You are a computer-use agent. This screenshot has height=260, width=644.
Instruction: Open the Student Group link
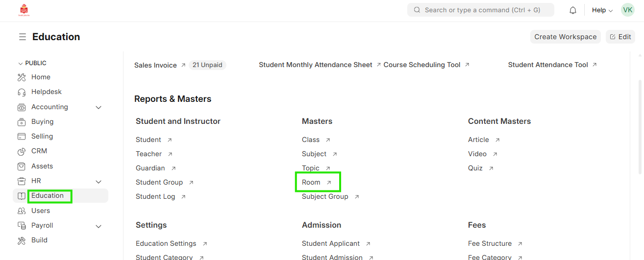click(159, 182)
